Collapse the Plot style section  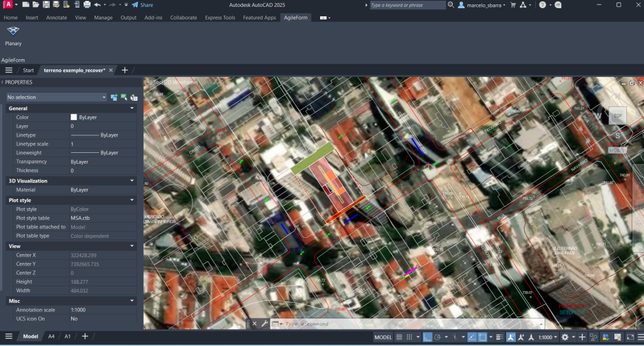(x=132, y=200)
